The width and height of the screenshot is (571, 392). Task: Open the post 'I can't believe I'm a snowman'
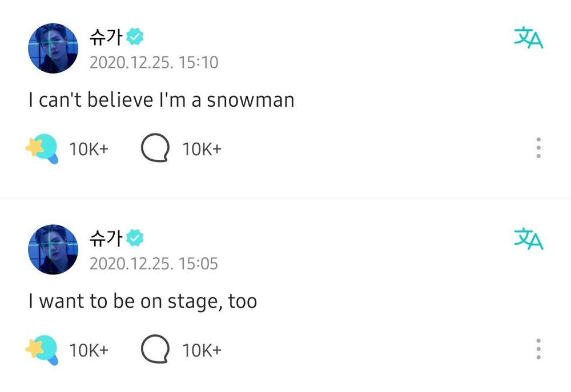(x=160, y=99)
